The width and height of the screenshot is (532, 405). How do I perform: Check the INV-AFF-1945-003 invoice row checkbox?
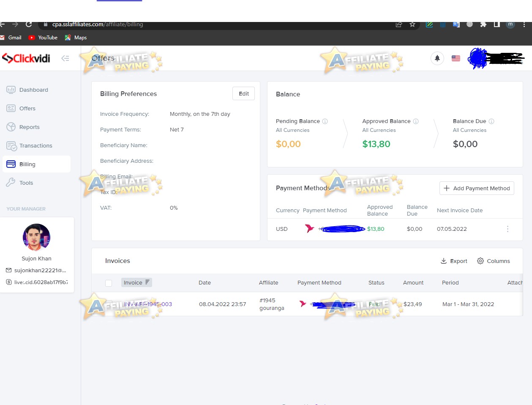108,304
